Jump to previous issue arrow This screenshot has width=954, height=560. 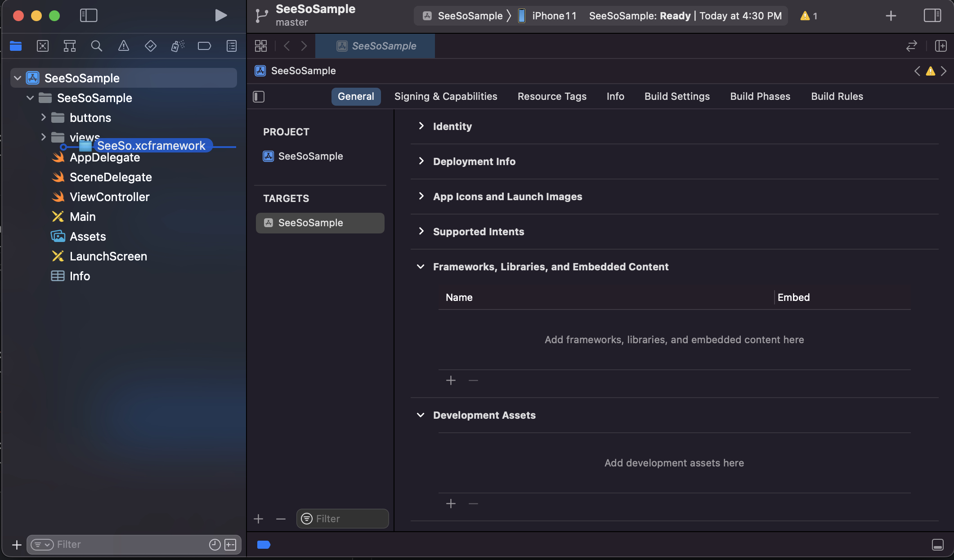click(917, 71)
